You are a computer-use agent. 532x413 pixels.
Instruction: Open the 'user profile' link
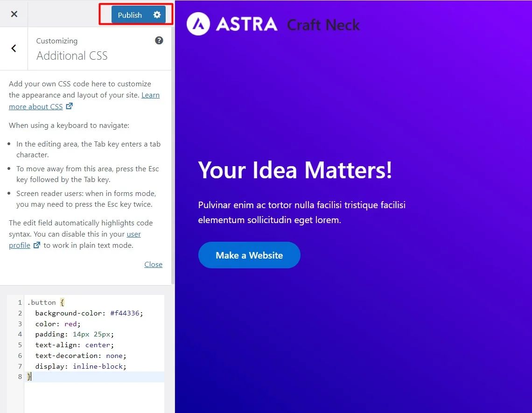75,239
